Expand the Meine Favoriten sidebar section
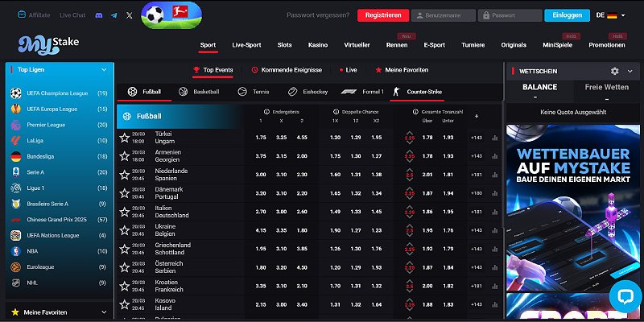The image size is (644, 322). tap(104, 312)
